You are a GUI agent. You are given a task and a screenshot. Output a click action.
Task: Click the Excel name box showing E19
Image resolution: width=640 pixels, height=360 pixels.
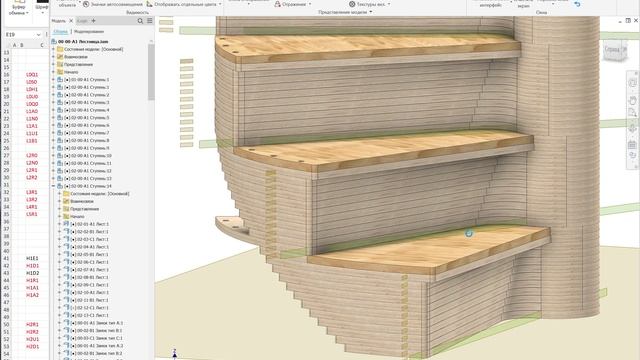coord(20,35)
